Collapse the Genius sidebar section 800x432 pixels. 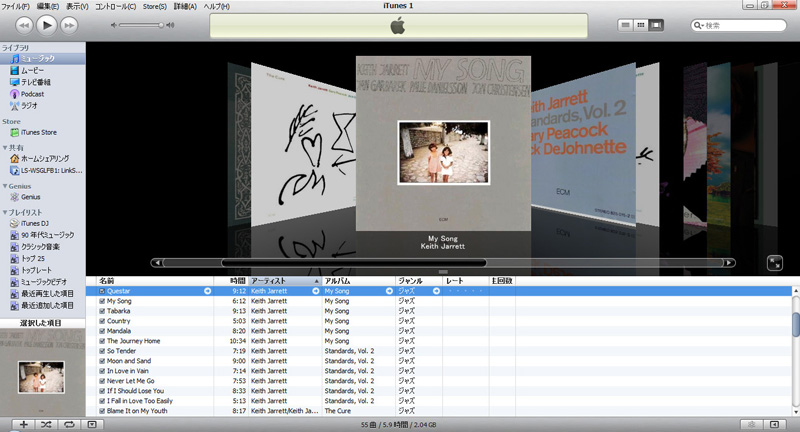tap(4, 186)
